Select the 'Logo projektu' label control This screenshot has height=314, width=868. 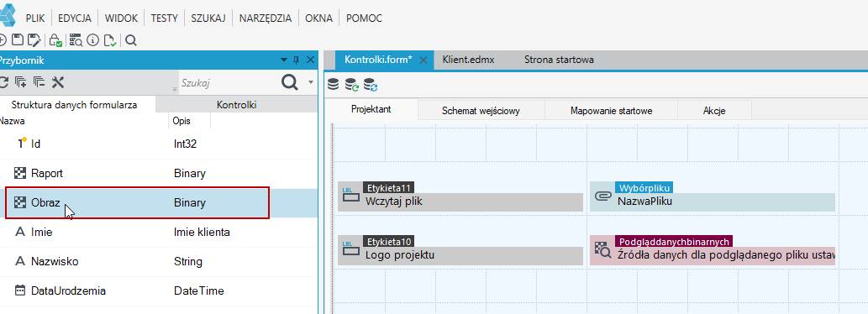(x=460, y=250)
